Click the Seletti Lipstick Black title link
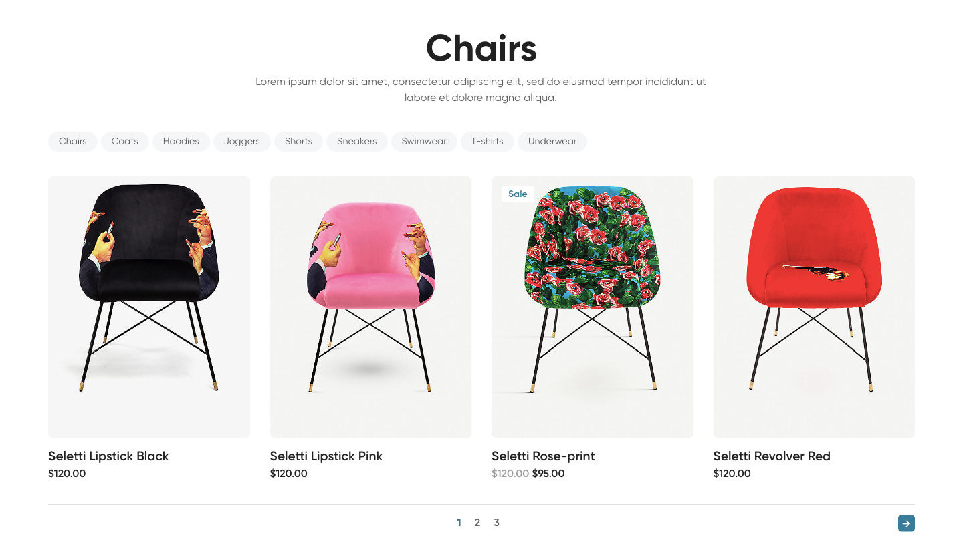 pyautogui.click(x=108, y=456)
